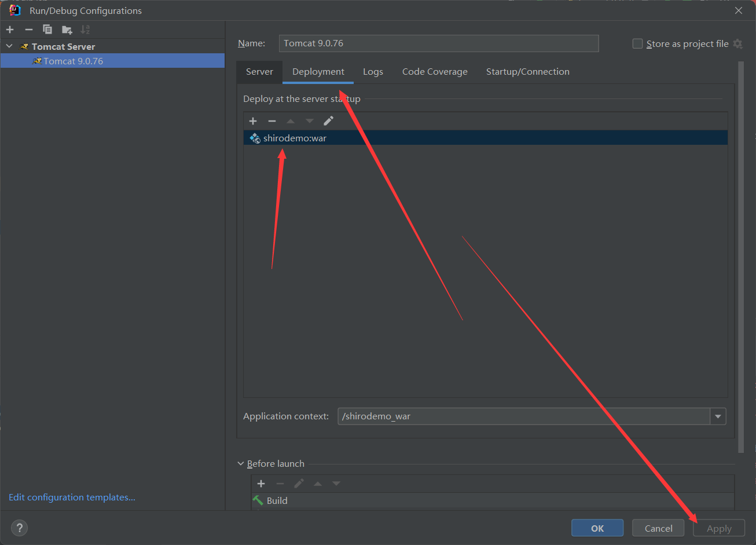Add a deployment artifact with plus icon

pos(253,121)
